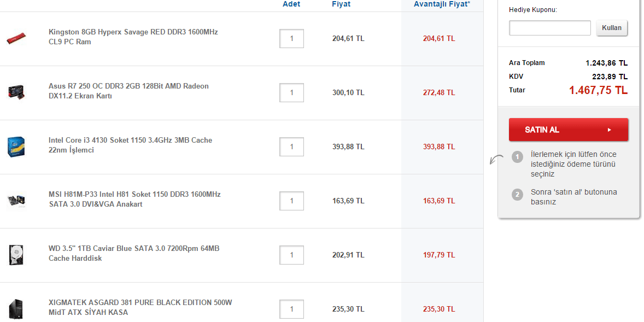644x322 pixels.
Task: Select the quantity field for WD harddisk
Action: click(291, 255)
